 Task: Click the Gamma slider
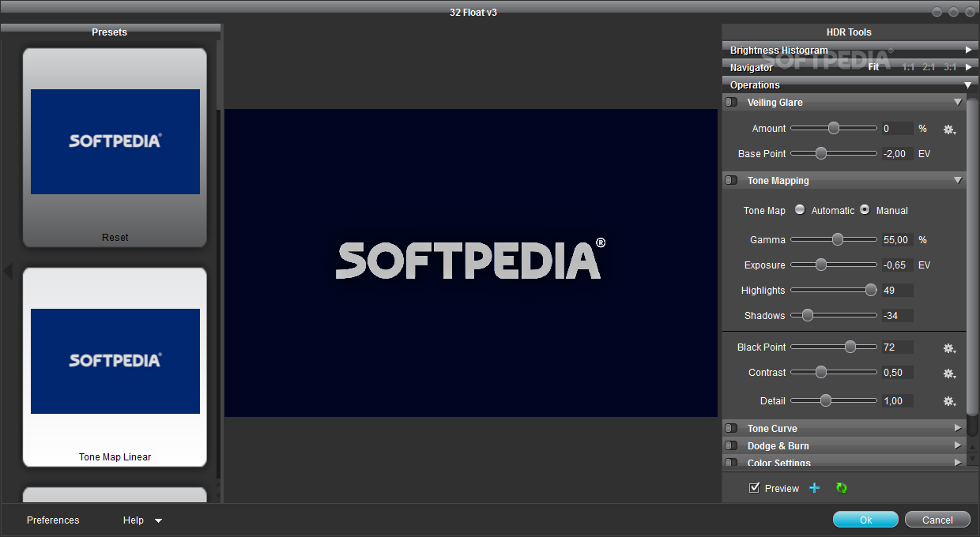click(x=834, y=239)
